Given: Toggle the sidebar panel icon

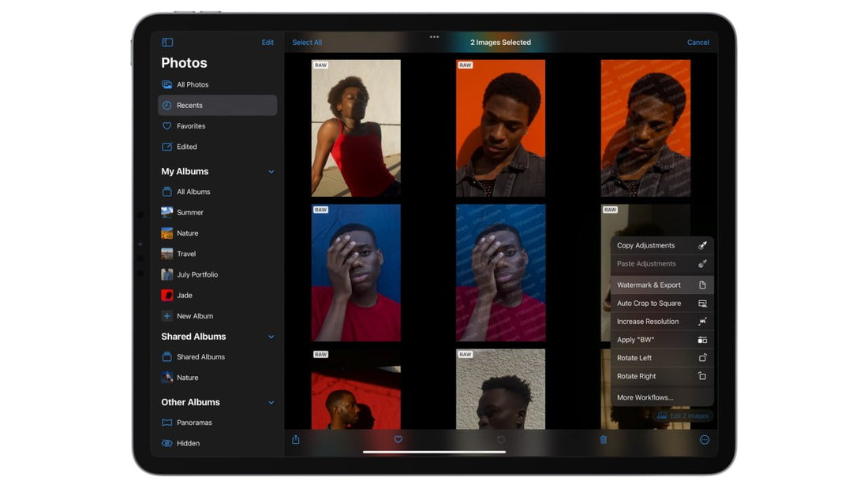Looking at the screenshot, I should click(x=167, y=42).
